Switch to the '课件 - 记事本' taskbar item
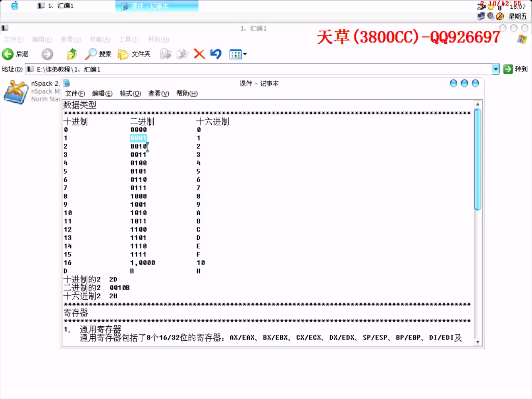The height and width of the screenshot is (399, 532). [x=157, y=6]
